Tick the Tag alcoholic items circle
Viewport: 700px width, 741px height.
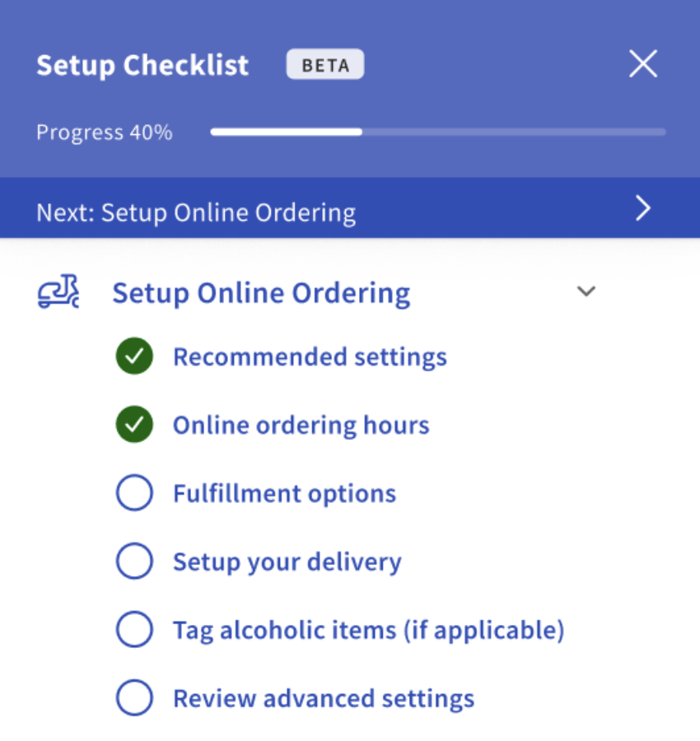click(x=134, y=629)
